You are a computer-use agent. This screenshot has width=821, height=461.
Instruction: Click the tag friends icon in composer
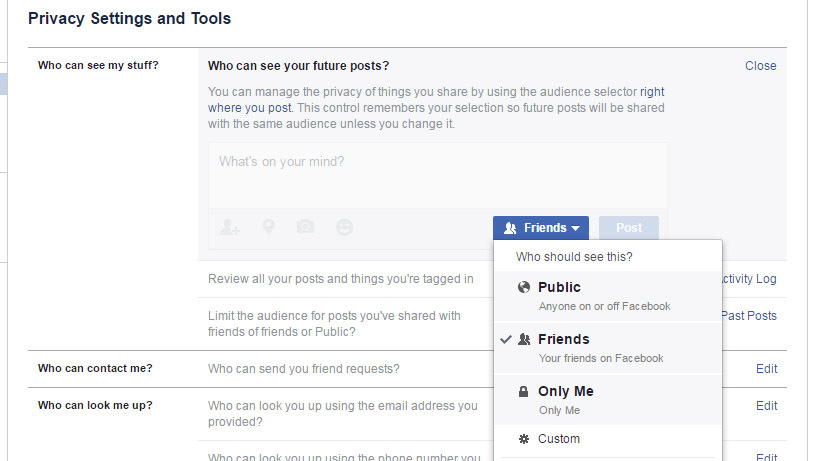(229, 227)
